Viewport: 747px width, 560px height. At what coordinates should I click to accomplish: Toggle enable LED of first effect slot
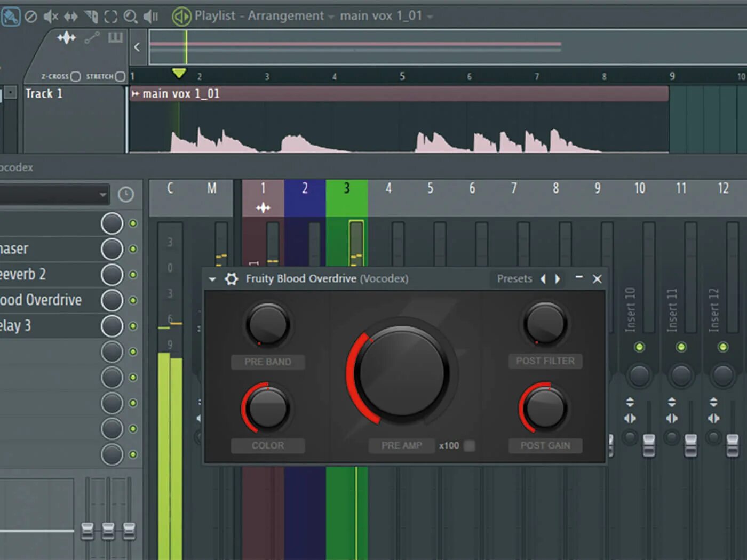tap(133, 223)
